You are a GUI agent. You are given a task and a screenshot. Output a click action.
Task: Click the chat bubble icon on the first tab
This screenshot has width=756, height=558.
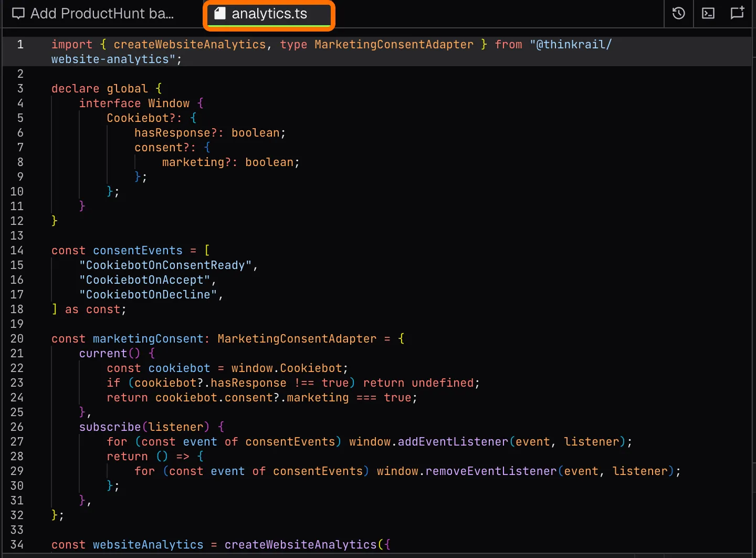click(18, 14)
